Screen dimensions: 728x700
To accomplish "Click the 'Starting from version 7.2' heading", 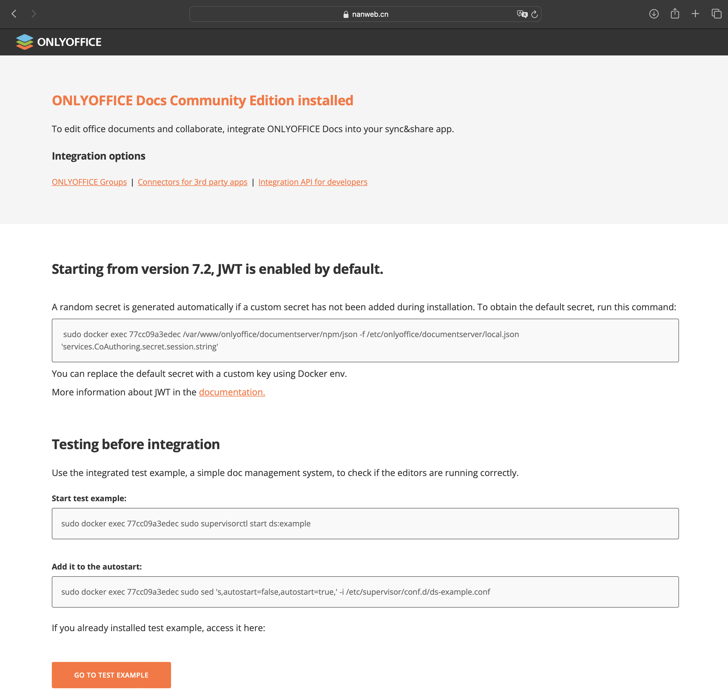I will [x=217, y=269].
